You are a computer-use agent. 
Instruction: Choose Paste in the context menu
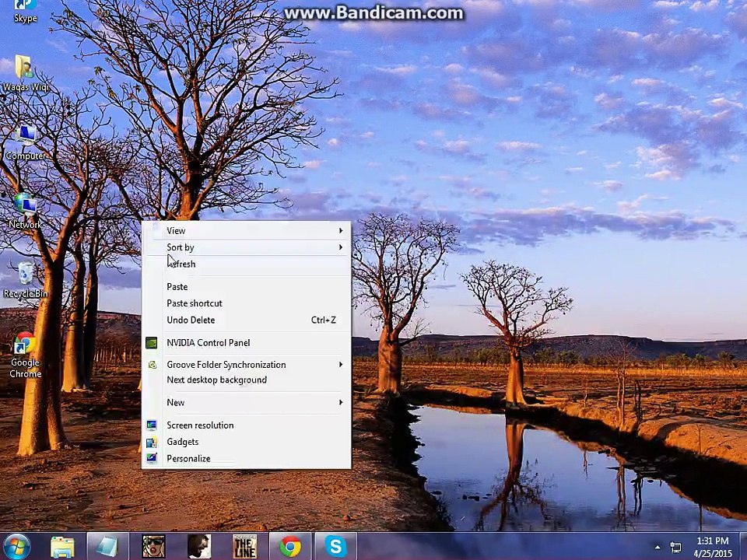coord(247,287)
